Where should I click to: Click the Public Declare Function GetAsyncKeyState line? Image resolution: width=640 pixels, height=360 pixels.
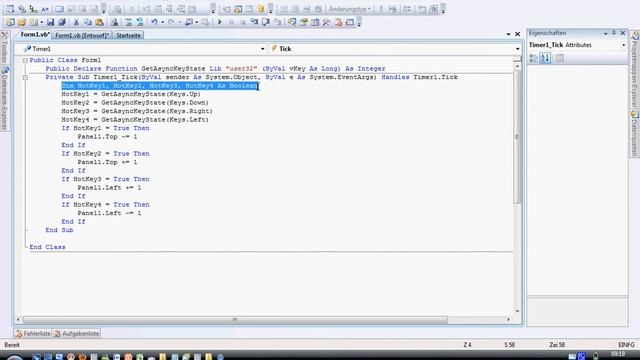point(216,69)
